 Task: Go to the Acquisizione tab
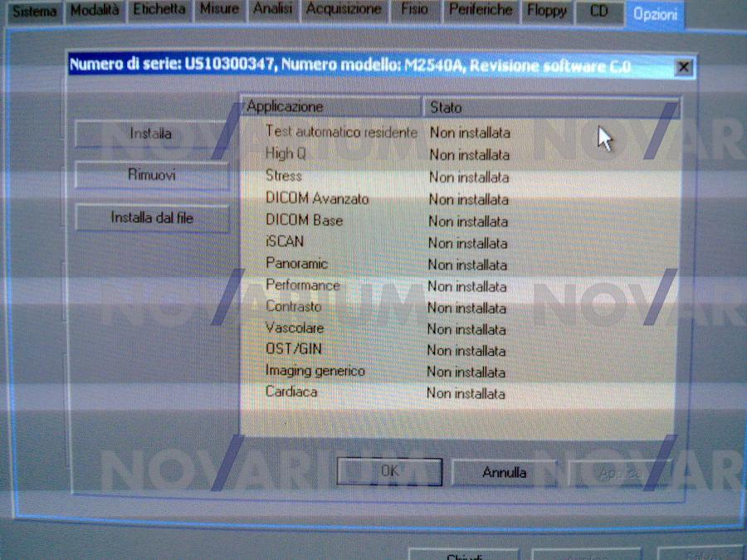point(344,10)
